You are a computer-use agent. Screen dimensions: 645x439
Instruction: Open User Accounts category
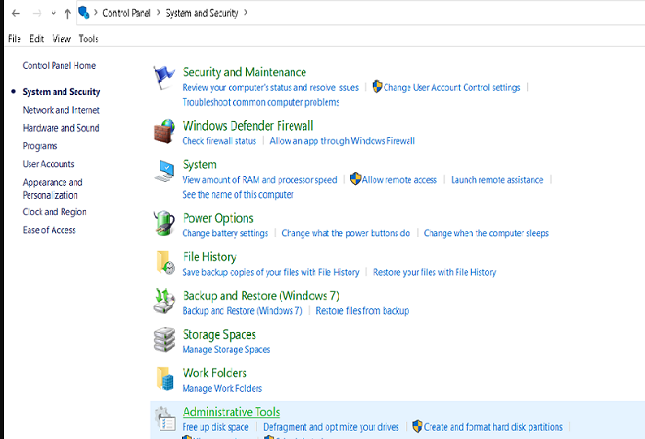tap(49, 164)
